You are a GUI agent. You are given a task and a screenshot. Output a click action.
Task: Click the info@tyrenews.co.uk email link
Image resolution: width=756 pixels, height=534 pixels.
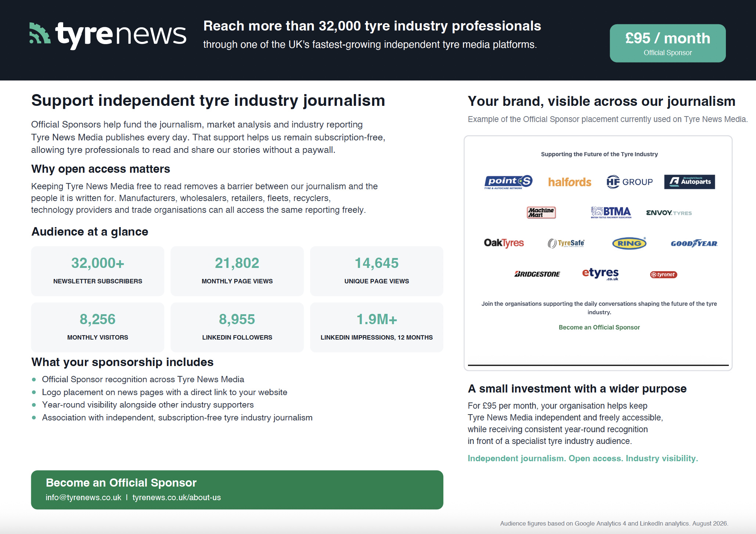click(83, 498)
